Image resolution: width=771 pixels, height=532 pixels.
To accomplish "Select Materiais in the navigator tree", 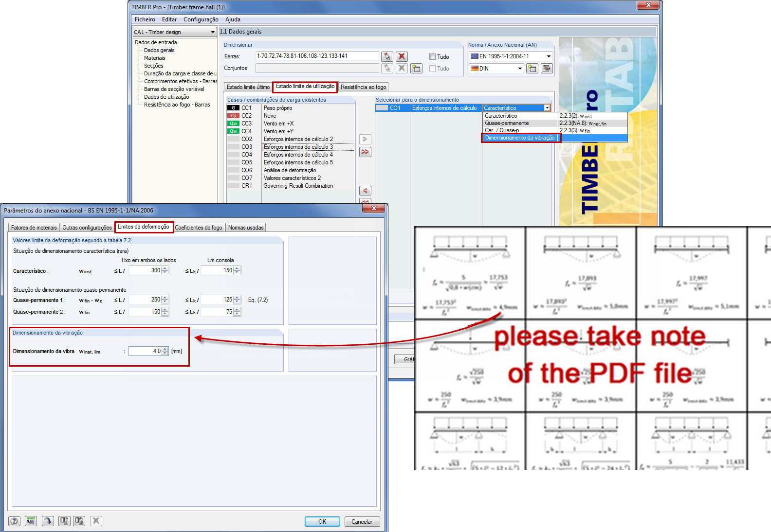I will click(x=155, y=58).
